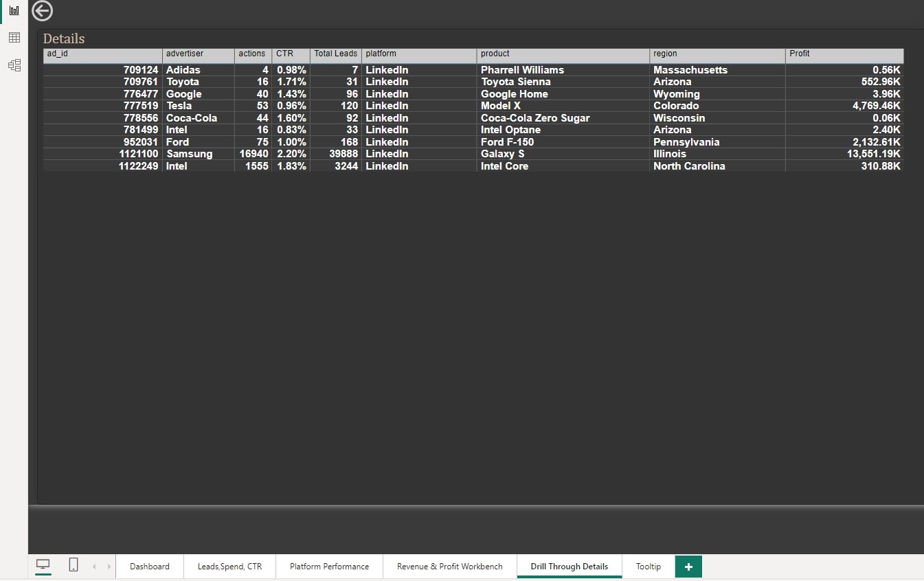Image resolution: width=924 pixels, height=581 pixels.
Task: Open the Tooltip tab
Action: [x=649, y=567]
